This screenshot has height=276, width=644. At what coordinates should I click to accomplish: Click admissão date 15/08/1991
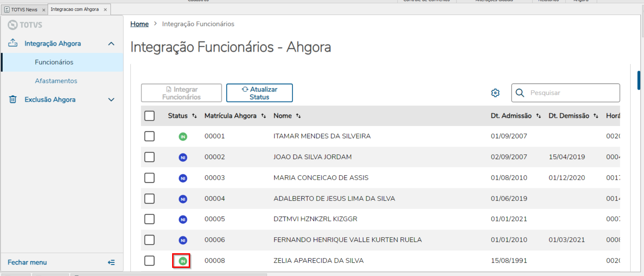[509, 260]
